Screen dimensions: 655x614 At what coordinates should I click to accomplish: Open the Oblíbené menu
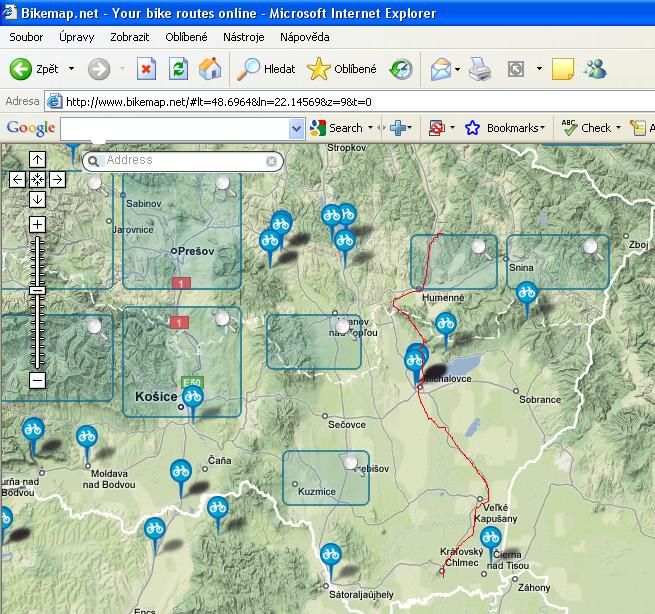tap(186, 37)
